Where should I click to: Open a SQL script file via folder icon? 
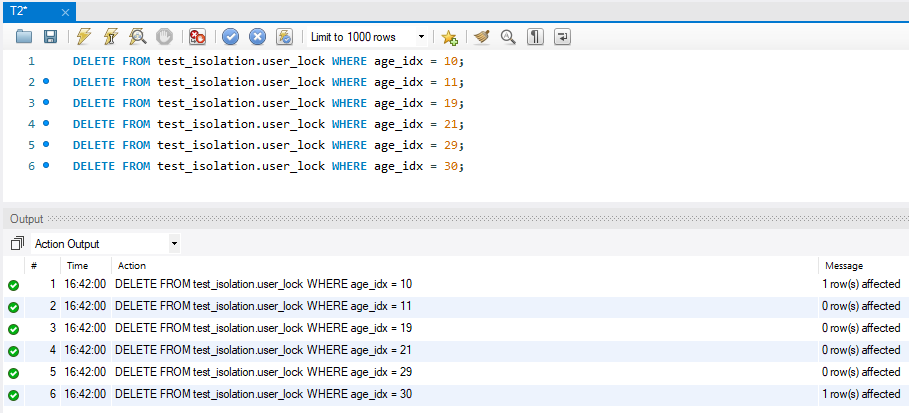pos(24,37)
